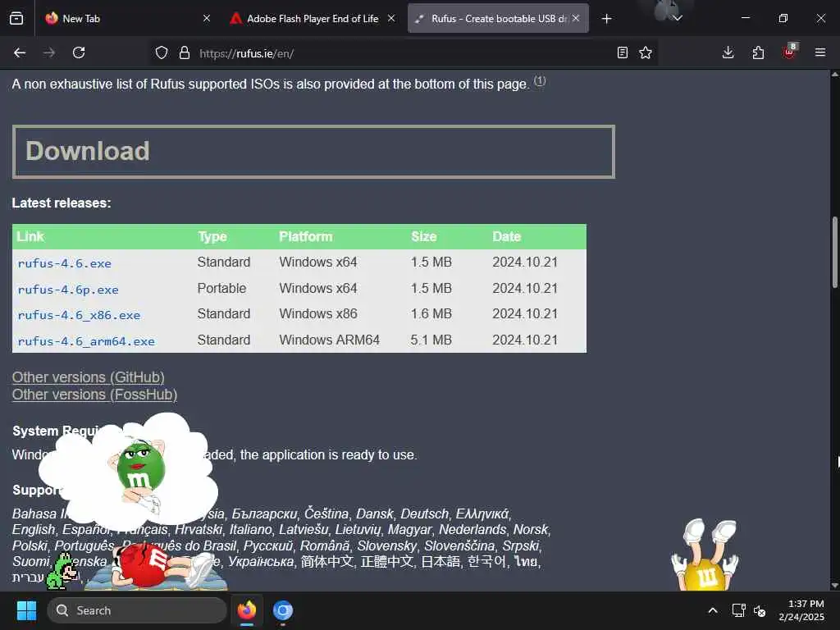Close the Adobe Flash Player tab
The width and height of the screenshot is (840, 630).
(x=391, y=18)
